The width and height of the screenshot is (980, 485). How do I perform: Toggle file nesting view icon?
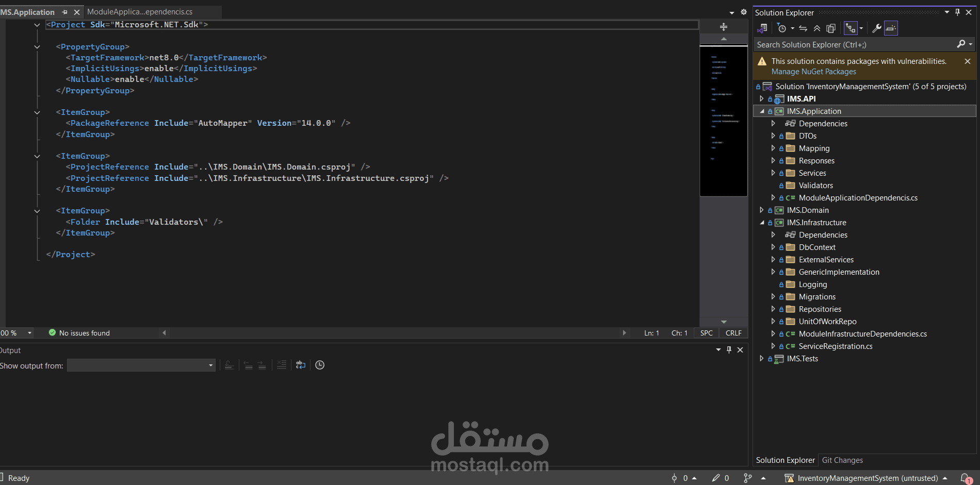[x=851, y=28]
